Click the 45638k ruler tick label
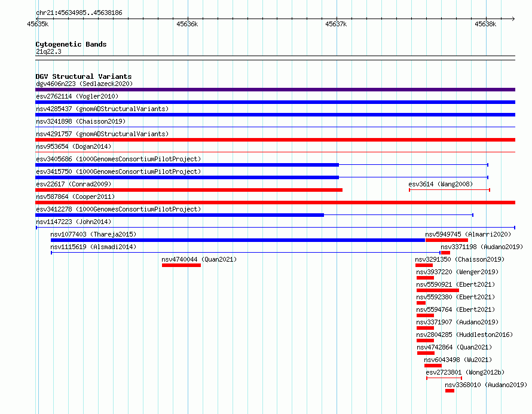 485,24
